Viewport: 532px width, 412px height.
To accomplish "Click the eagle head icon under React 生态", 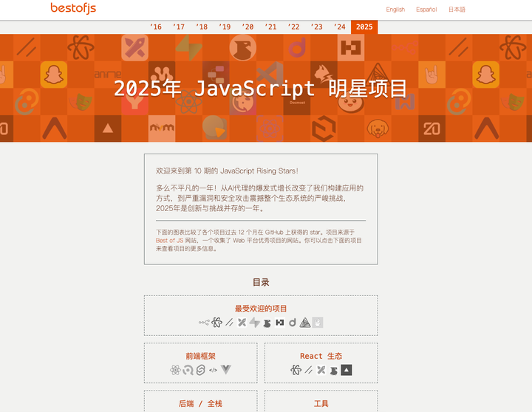I will [333, 370].
